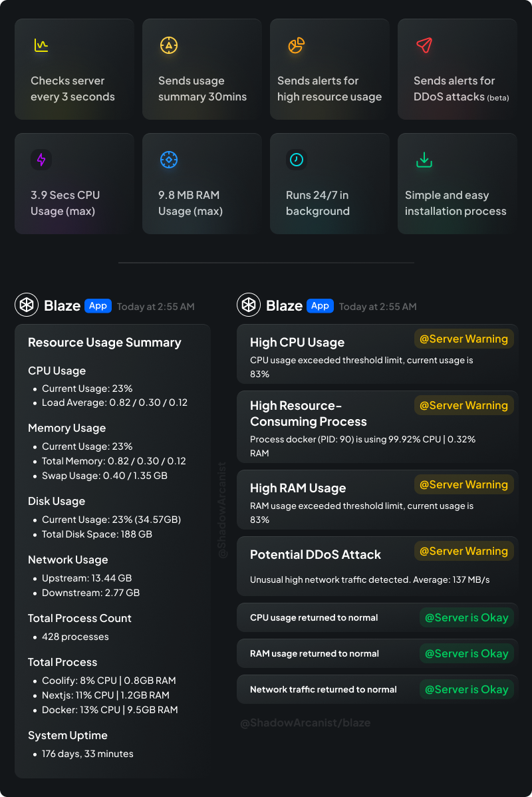Click the red paper plane DDoS icon
Viewport: 532px width, 797px height.
pos(424,45)
